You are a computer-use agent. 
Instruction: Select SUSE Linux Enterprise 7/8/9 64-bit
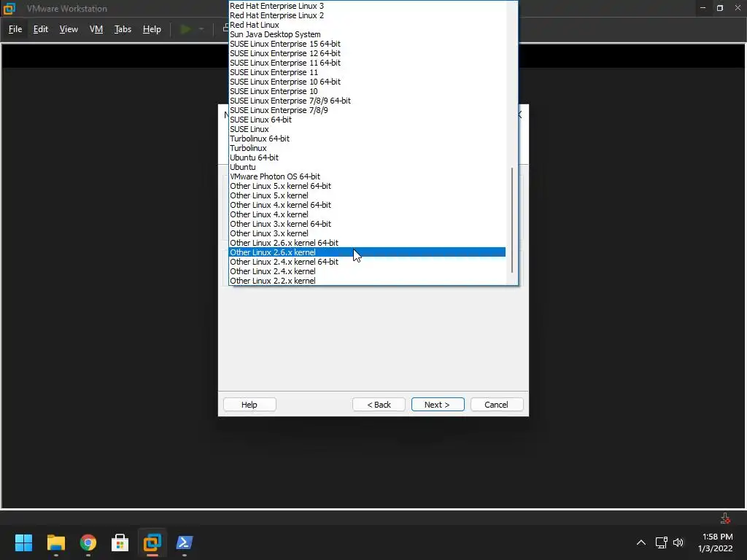[x=367, y=101]
